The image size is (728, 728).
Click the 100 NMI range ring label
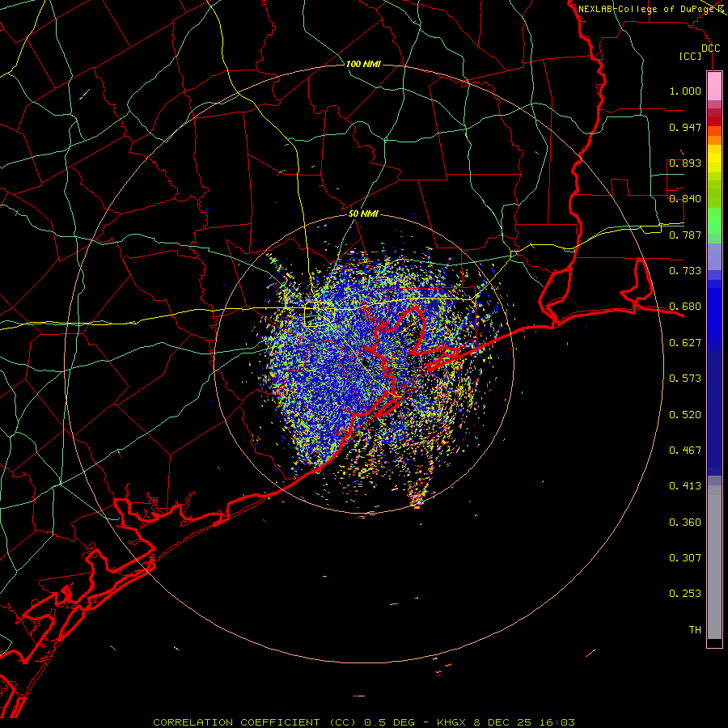click(363, 64)
